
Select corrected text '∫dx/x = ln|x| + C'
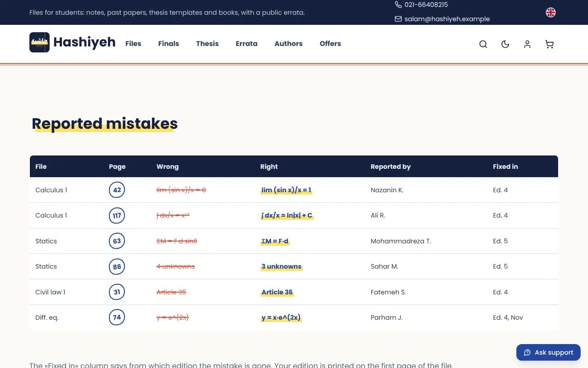(287, 215)
